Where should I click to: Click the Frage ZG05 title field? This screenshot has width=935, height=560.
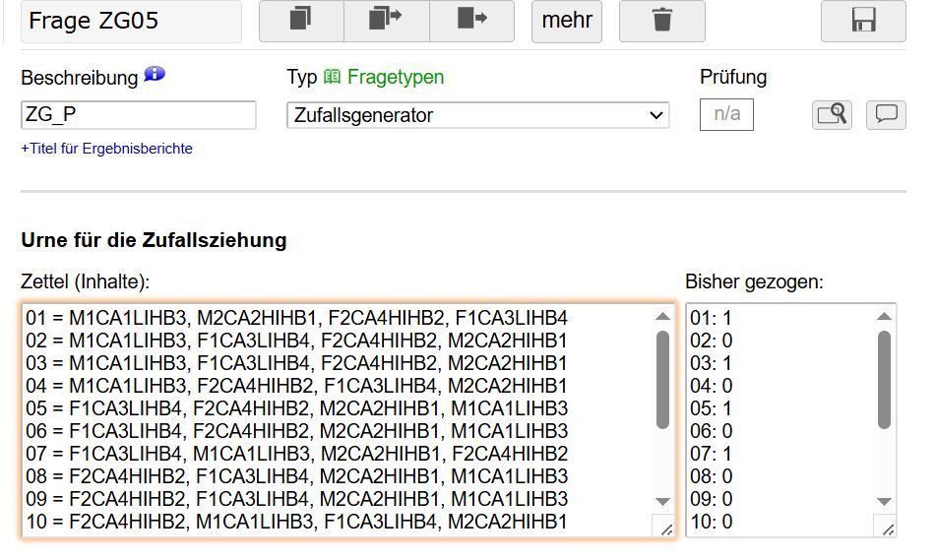click(131, 21)
